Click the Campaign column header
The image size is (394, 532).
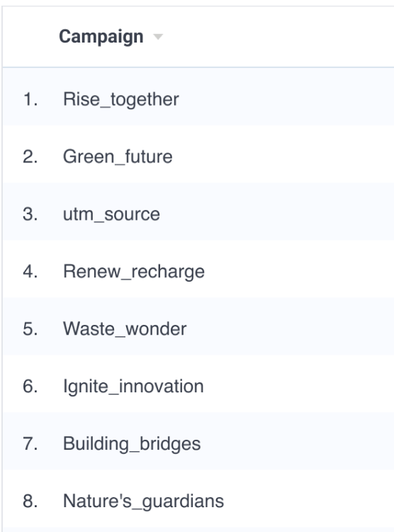[x=101, y=37]
